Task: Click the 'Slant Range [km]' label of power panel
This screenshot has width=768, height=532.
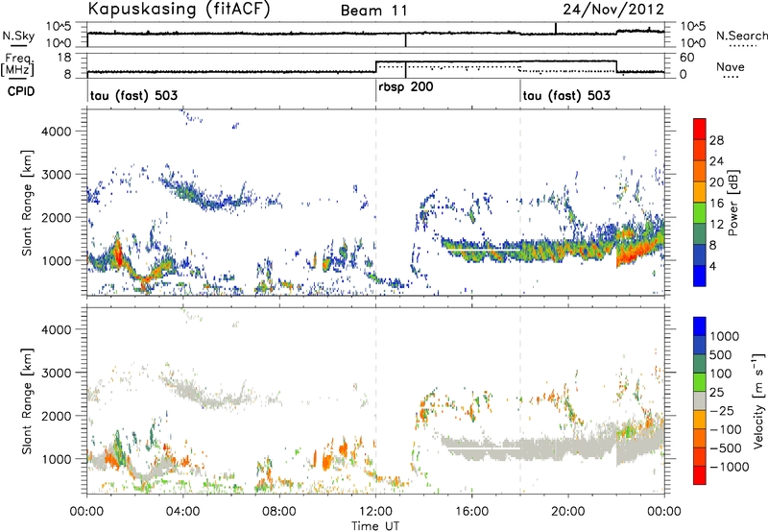Action: coord(27,203)
